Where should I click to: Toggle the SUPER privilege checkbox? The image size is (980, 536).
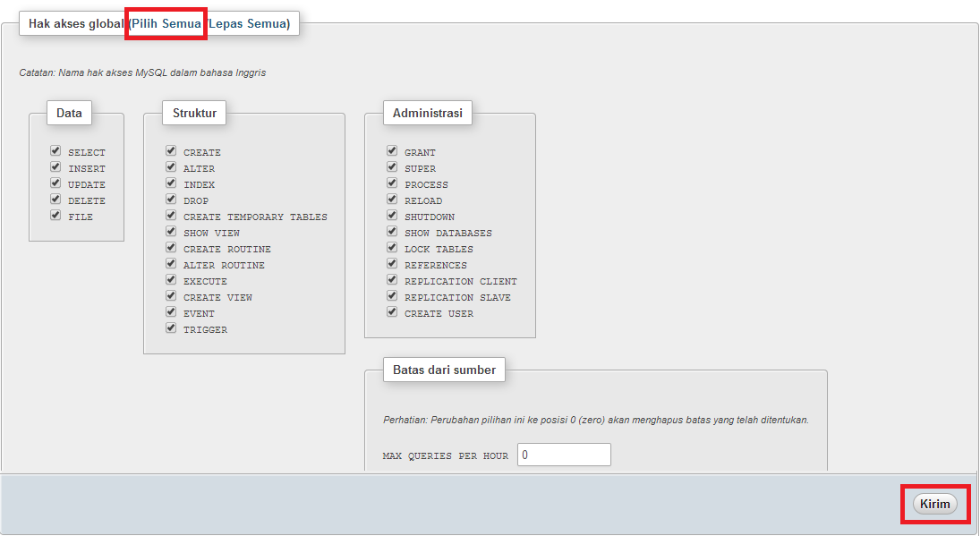pyautogui.click(x=392, y=167)
